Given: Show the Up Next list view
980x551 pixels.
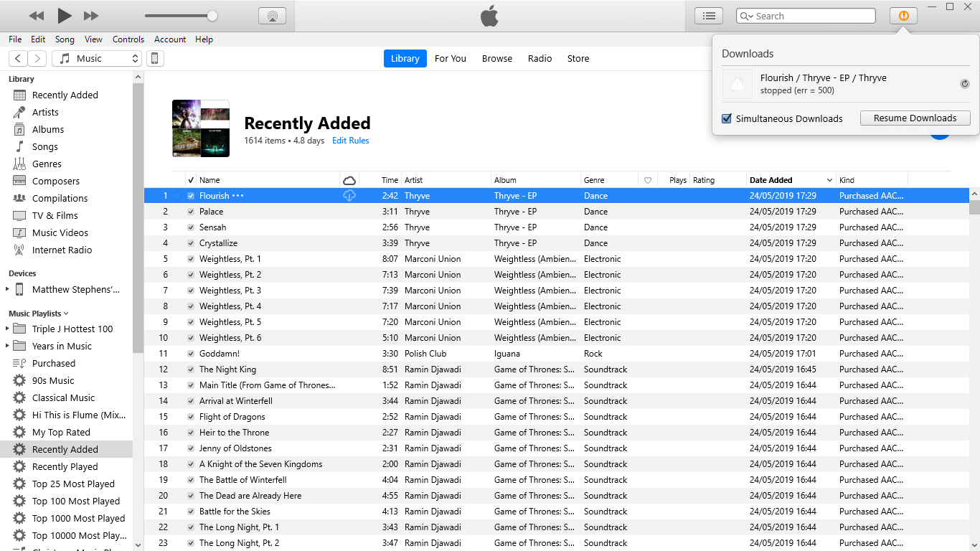Looking at the screenshot, I should (709, 16).
